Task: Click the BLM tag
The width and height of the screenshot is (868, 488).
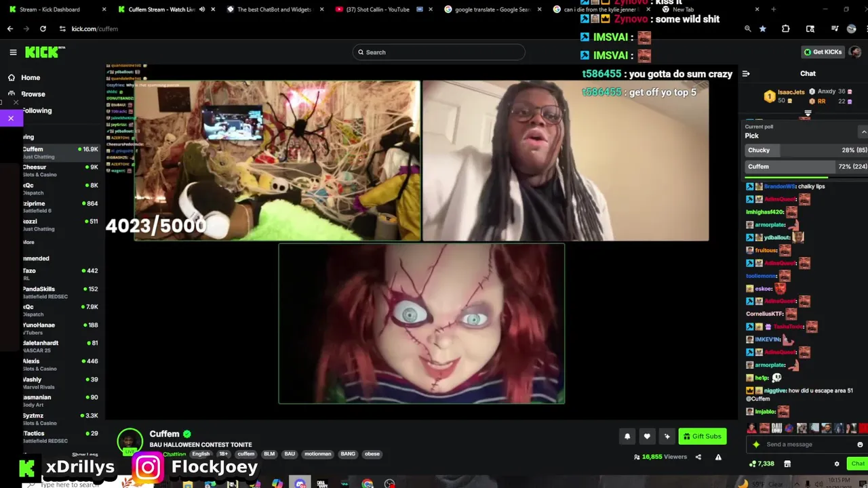Action: tap(269, 454)
